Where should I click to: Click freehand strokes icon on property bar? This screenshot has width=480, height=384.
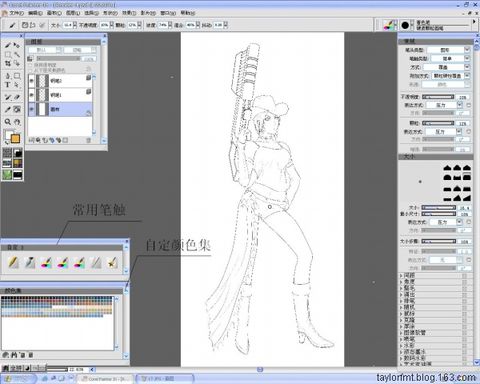coord(25,25)
